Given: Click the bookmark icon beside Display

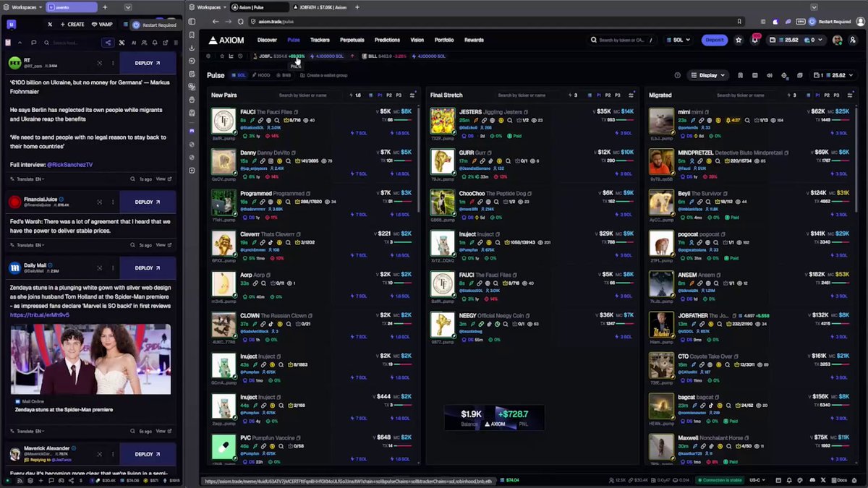Looking at the screenshot, I should click(x=740, y=75).
